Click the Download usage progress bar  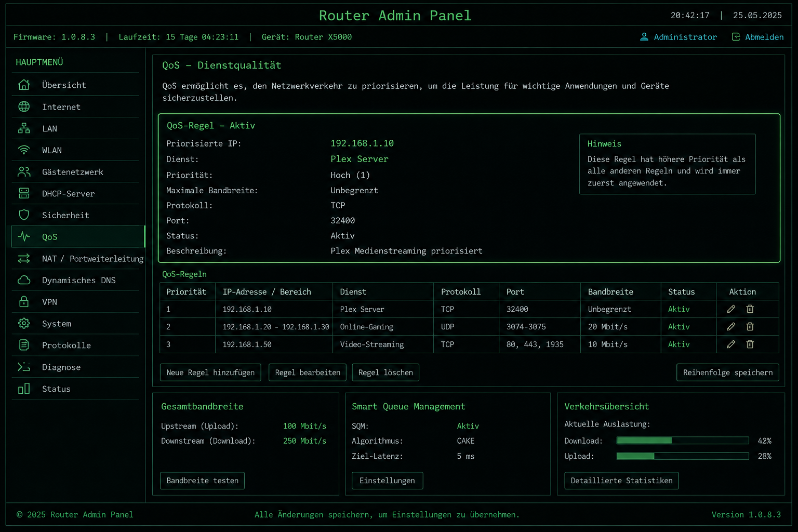[683, 441]
